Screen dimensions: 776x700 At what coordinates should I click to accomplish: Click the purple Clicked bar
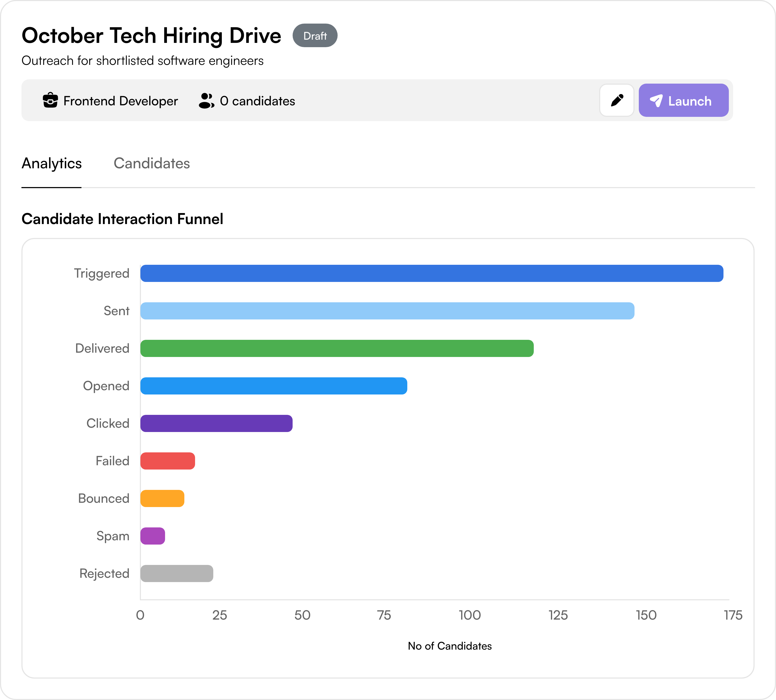216,423
